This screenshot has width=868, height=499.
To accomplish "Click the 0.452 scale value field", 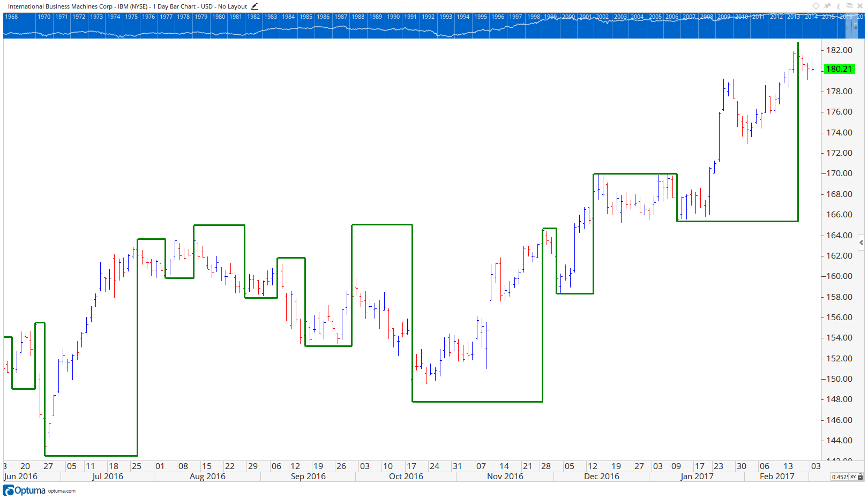I will point(840,477).
